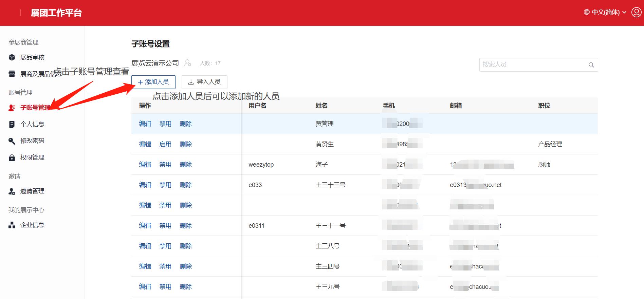
Task: Click the search magnifier icon
Action: tap(591, 65)
